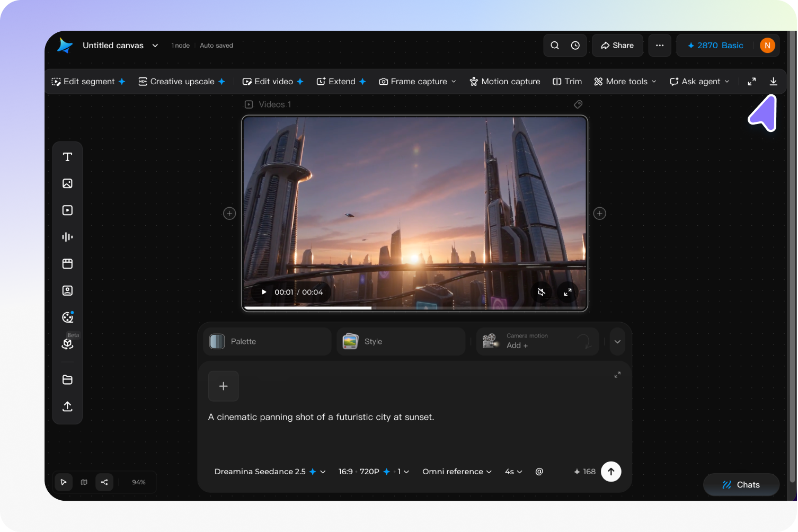Open the three-dot more options menu
This screenshot has height=532, width=798.
(660, 46)
